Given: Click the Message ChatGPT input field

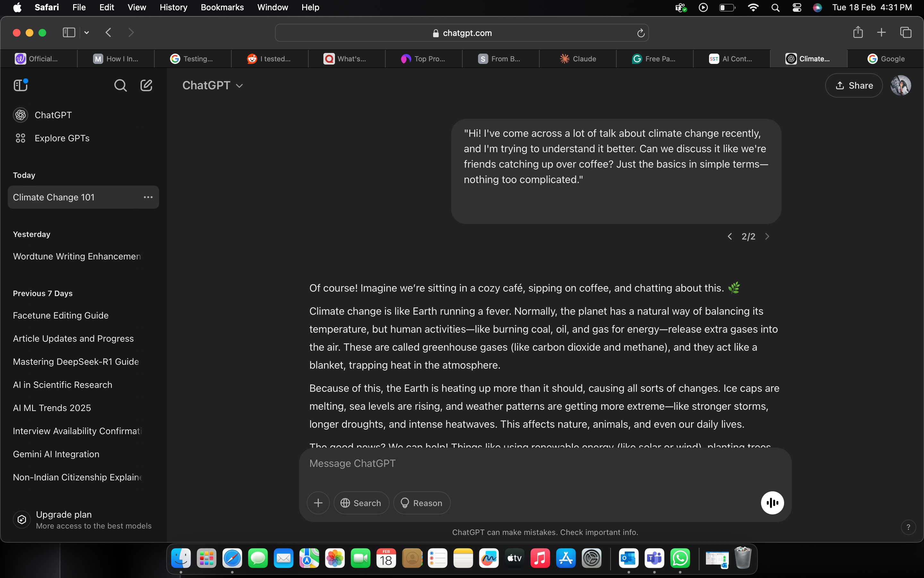Looking at the screenshot, I should coord(545,464).
